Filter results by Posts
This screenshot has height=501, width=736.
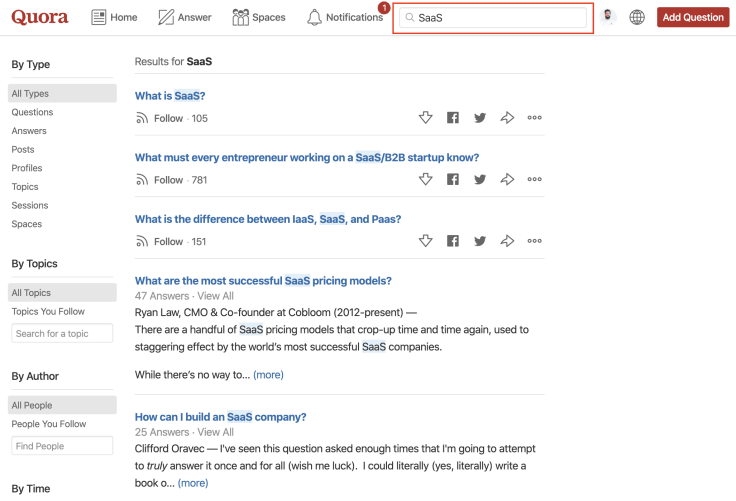[x=23, y=149]
